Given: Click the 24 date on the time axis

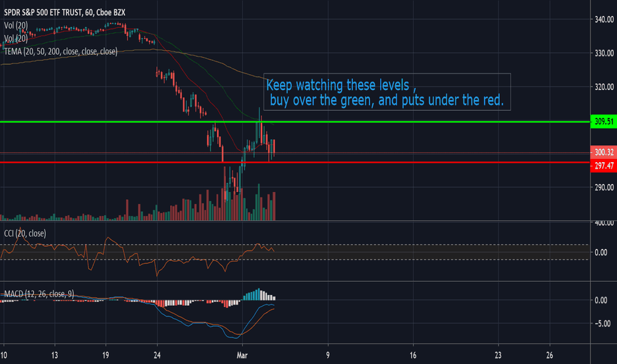Looking at the screenshot, I should click(157, 355).
